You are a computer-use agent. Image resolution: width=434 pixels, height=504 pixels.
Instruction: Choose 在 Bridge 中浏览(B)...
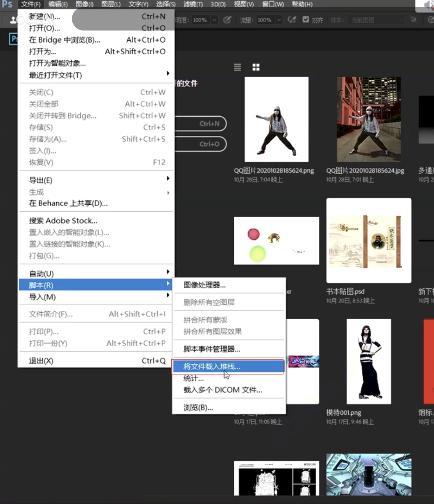point(97,40)
